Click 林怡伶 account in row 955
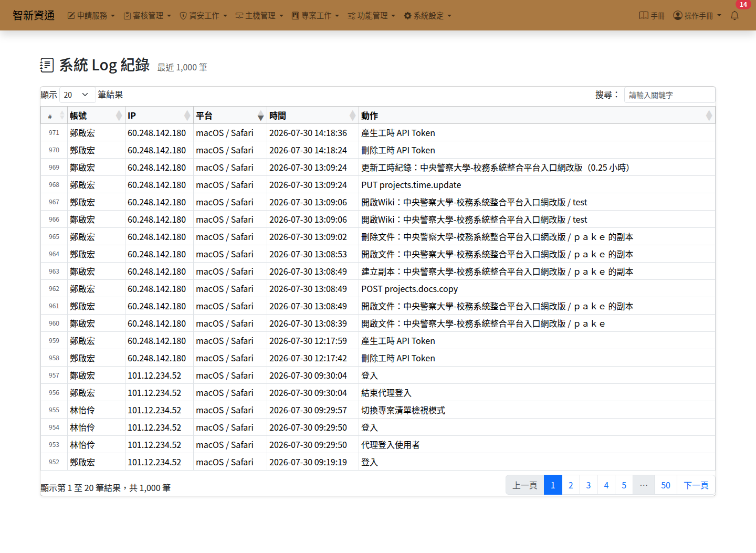 pos(82,410)
